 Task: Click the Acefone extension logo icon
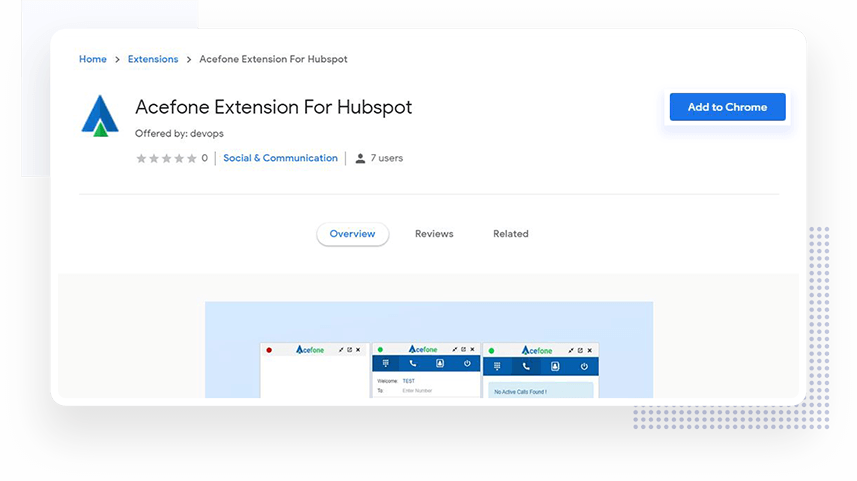(100, 116)
